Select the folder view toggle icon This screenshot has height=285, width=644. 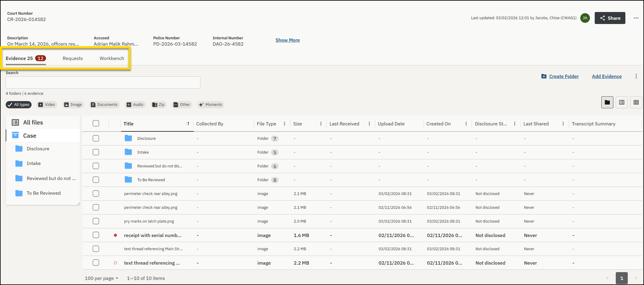point(607,102)
